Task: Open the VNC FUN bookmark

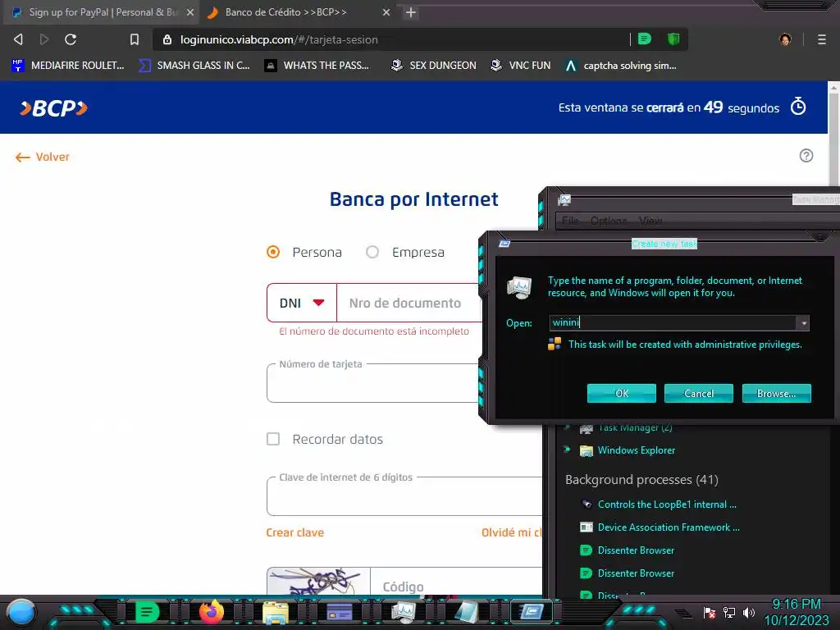Action: 521,66
